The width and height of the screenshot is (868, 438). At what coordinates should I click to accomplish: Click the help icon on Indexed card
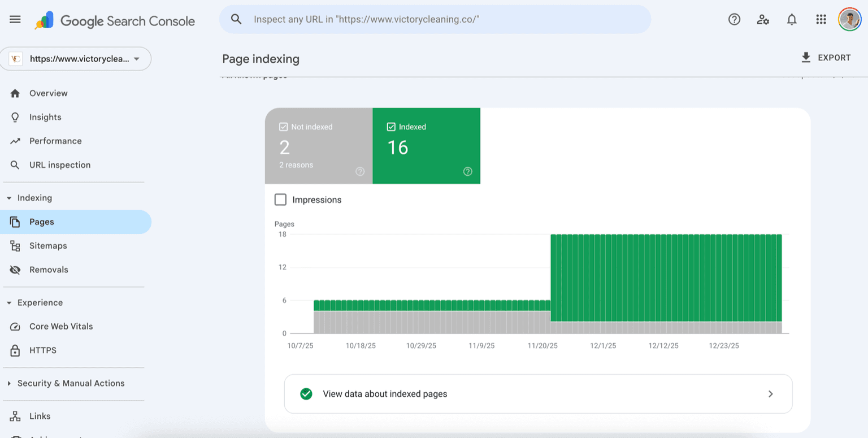467,172
